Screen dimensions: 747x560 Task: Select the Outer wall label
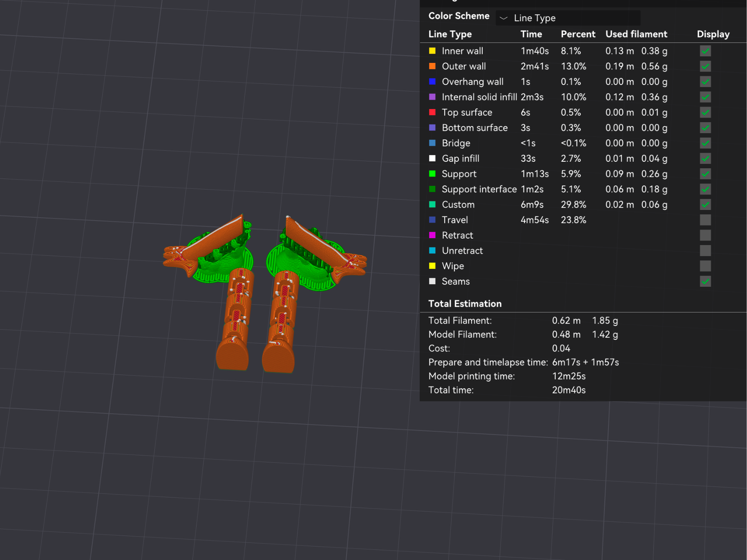pos(464,66)
